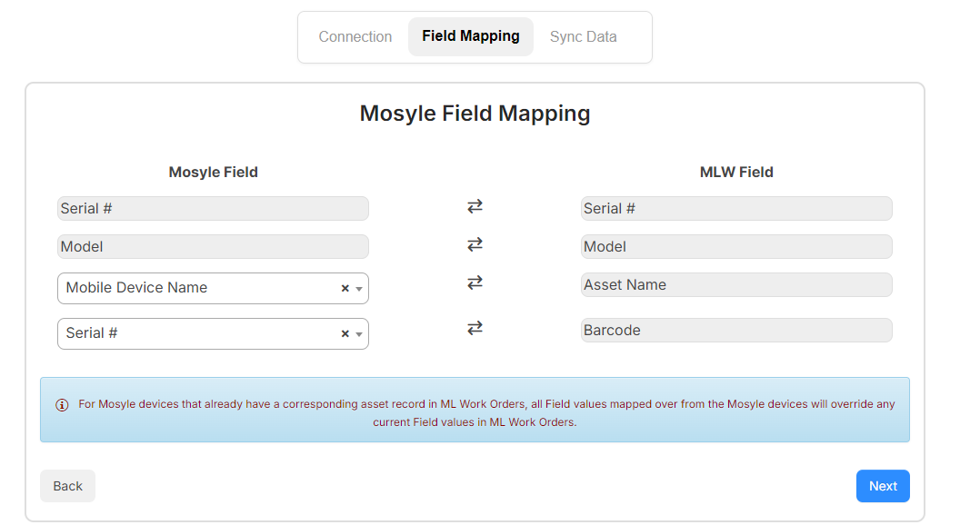
Task: Click the swap arrows icon beside Asset Name
Action: click(475, 282)
